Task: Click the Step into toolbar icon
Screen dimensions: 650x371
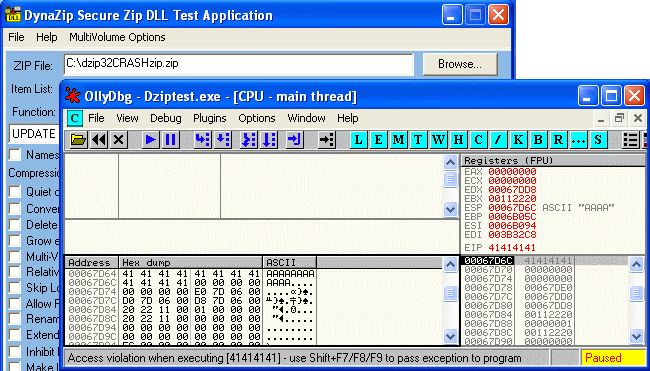Action: click(x=203, y=140)
